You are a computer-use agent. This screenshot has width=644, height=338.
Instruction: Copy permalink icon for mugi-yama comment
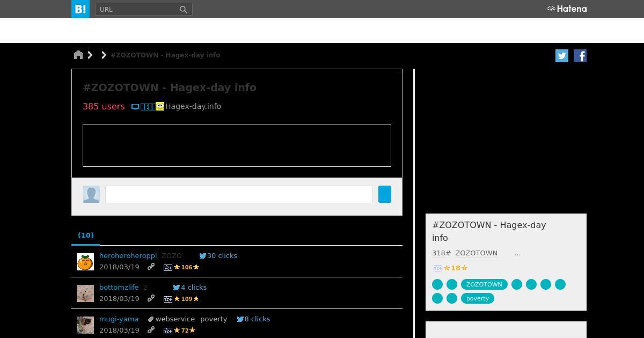point(151,330)
